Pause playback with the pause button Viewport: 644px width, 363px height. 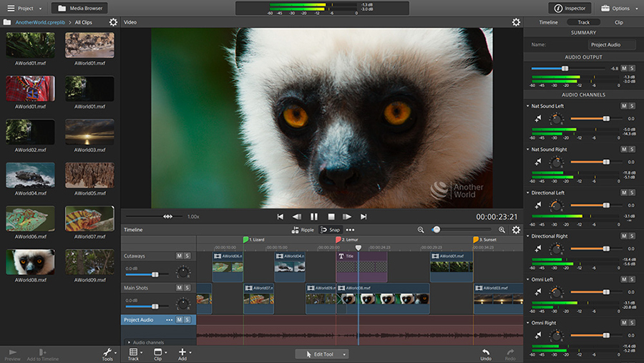[313, 216]
